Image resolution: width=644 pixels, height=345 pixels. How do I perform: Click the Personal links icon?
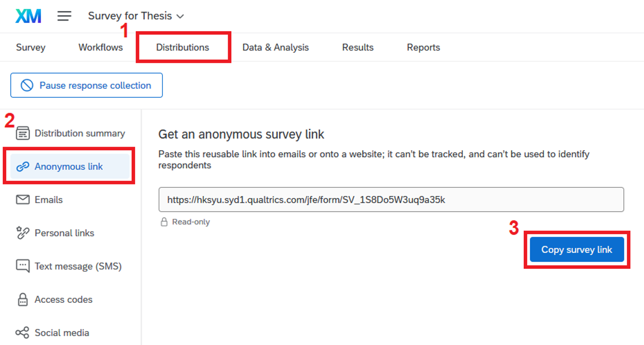(23, 233)
